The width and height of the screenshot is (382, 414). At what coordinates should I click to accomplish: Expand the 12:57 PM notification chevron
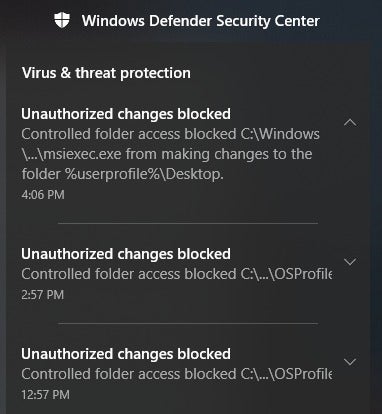(350, 362)
